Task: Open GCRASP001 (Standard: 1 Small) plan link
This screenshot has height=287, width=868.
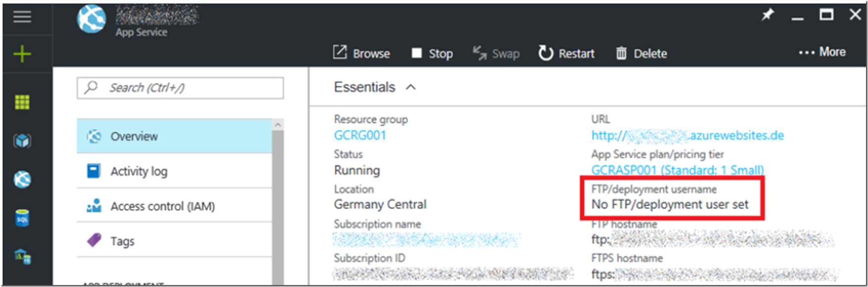Action: [x=677, y=170]
